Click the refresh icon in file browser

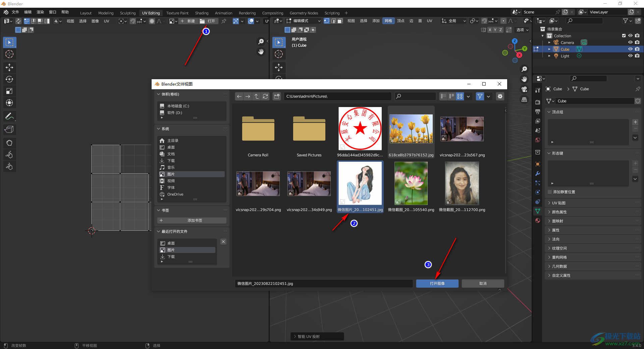[265, 96]
